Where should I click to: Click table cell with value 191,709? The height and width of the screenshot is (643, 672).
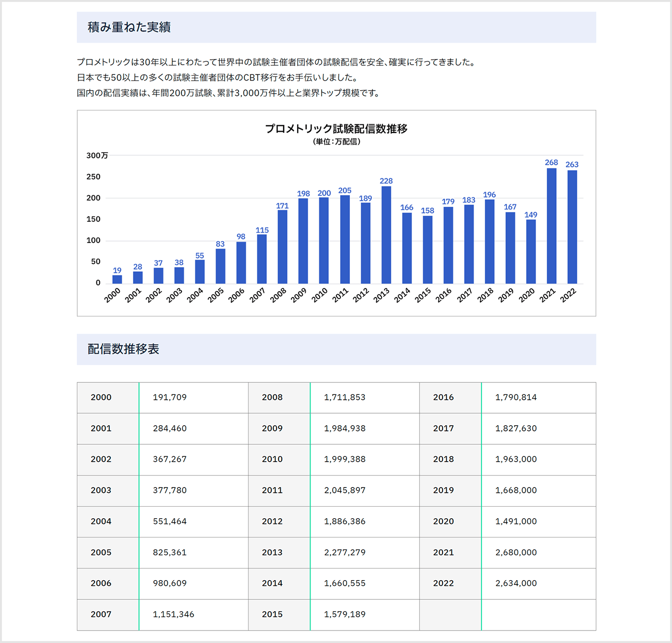coord(193,398)
